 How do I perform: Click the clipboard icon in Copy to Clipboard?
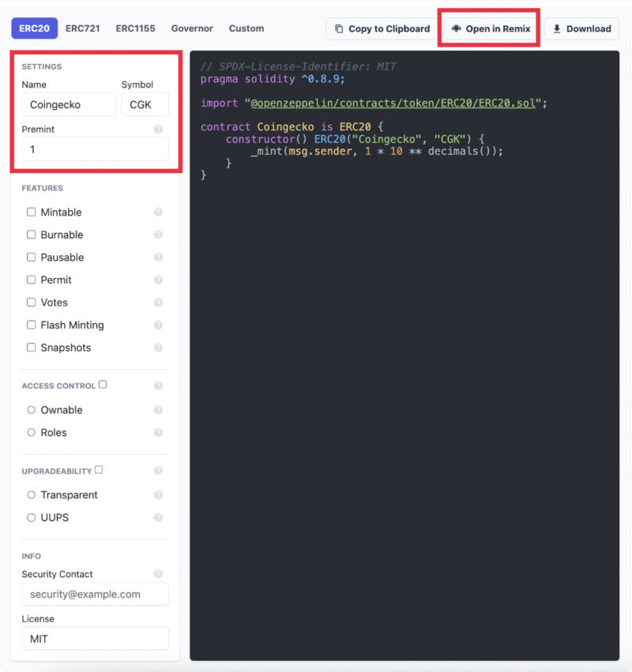(339, 28)
